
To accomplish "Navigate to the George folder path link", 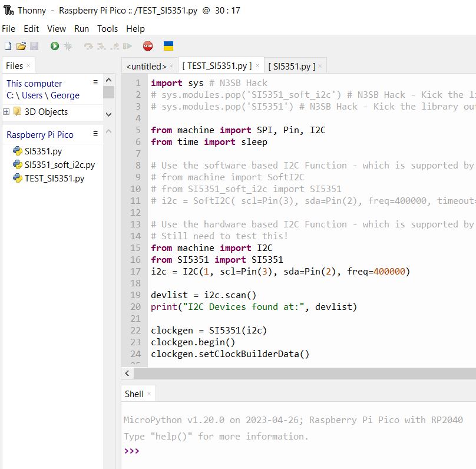I will coord(65,95).
